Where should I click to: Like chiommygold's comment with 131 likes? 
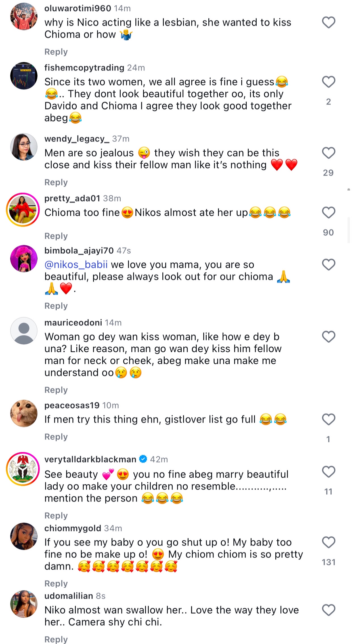[x=328, y=542]
